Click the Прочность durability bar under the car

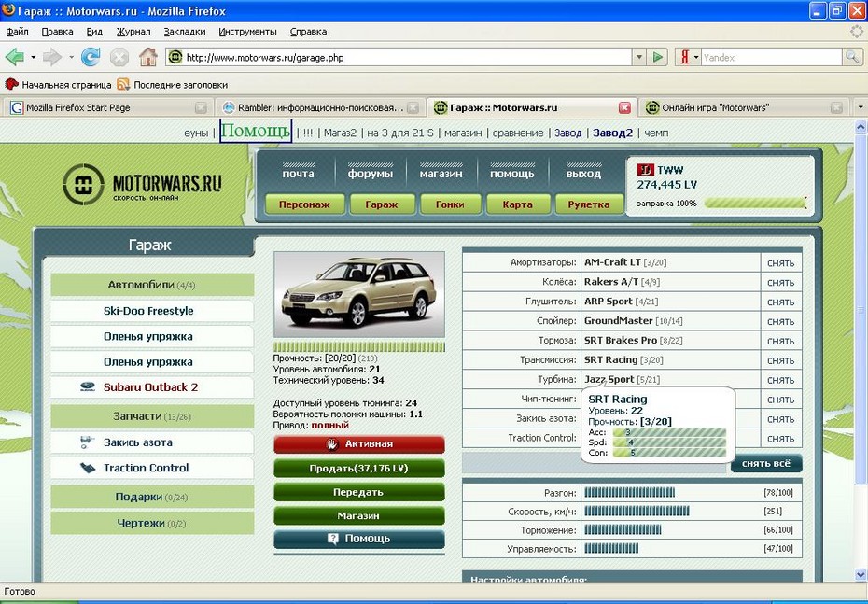pyautogui.click(x=359, y=347)
